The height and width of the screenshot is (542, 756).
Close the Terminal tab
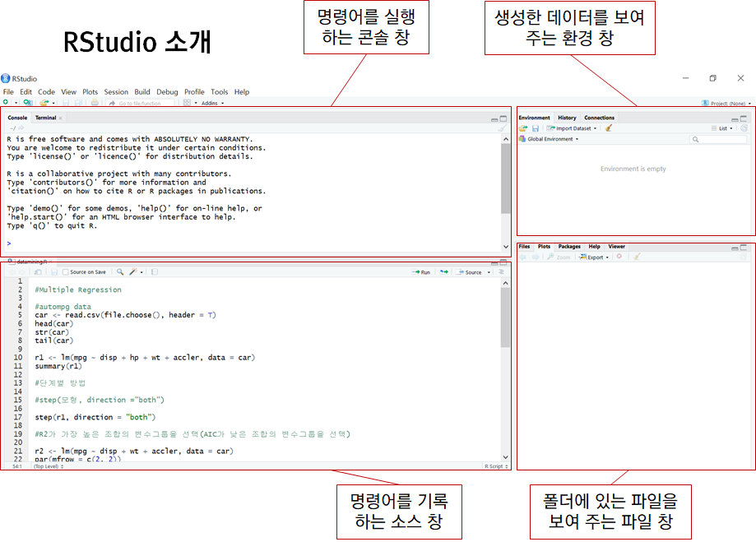point(61,118)
